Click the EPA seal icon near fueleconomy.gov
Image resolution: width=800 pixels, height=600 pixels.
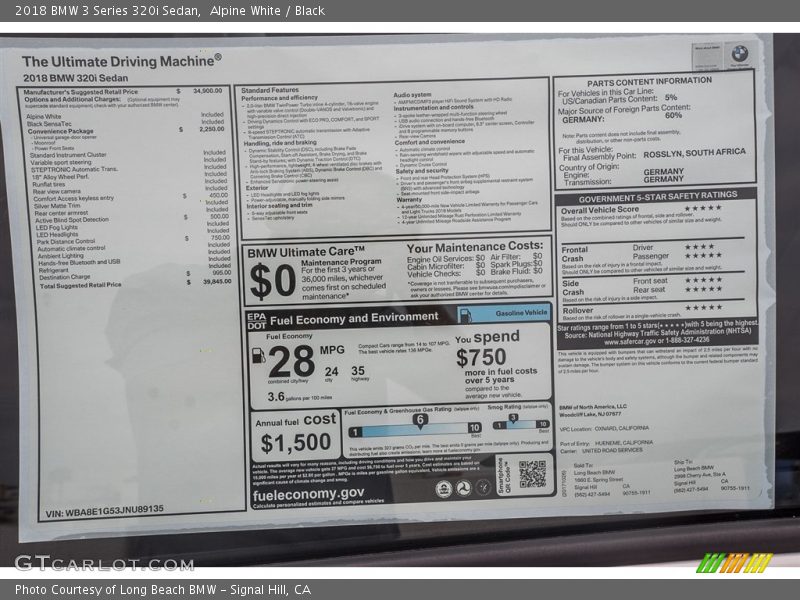(444, 489)
